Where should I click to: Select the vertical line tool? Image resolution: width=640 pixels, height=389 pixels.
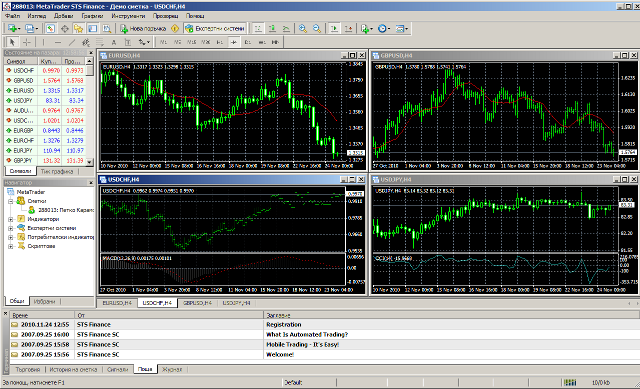(x=43, y=42)
